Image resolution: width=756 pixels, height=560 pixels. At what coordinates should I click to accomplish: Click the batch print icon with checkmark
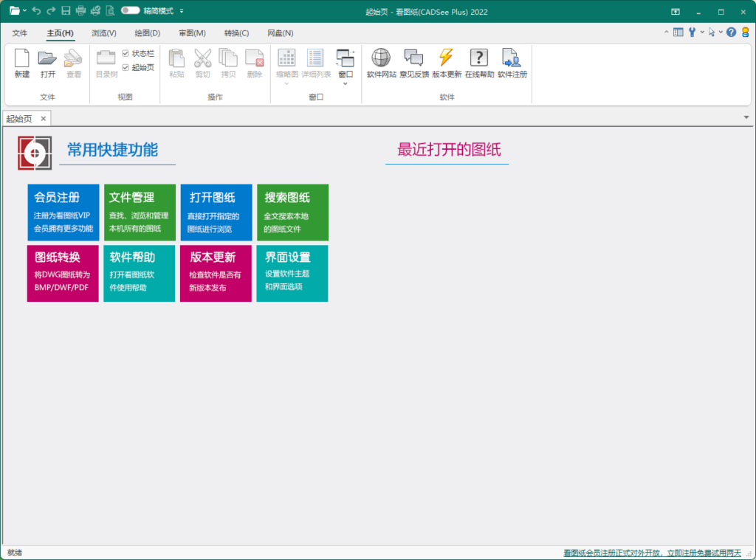(x=95, y=10)
